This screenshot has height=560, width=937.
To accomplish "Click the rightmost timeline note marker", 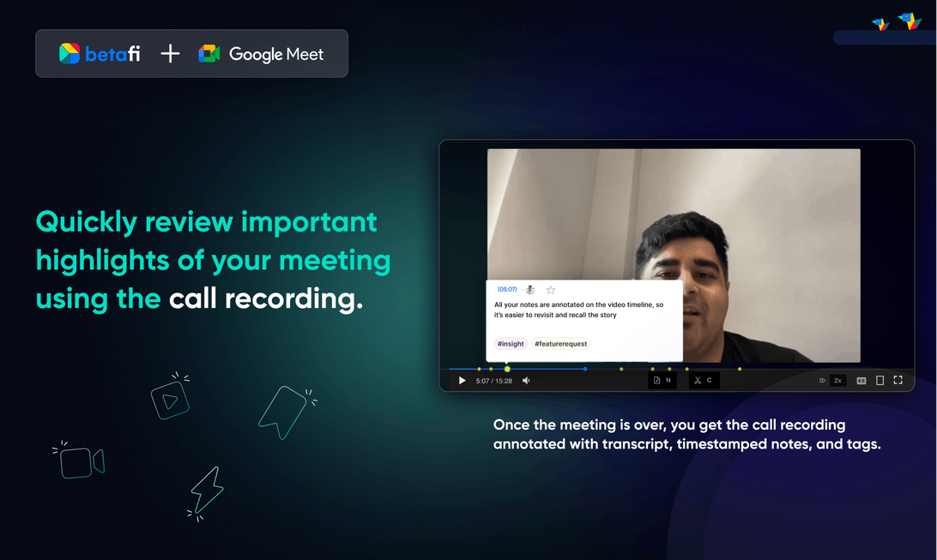I will click(740, 369).
